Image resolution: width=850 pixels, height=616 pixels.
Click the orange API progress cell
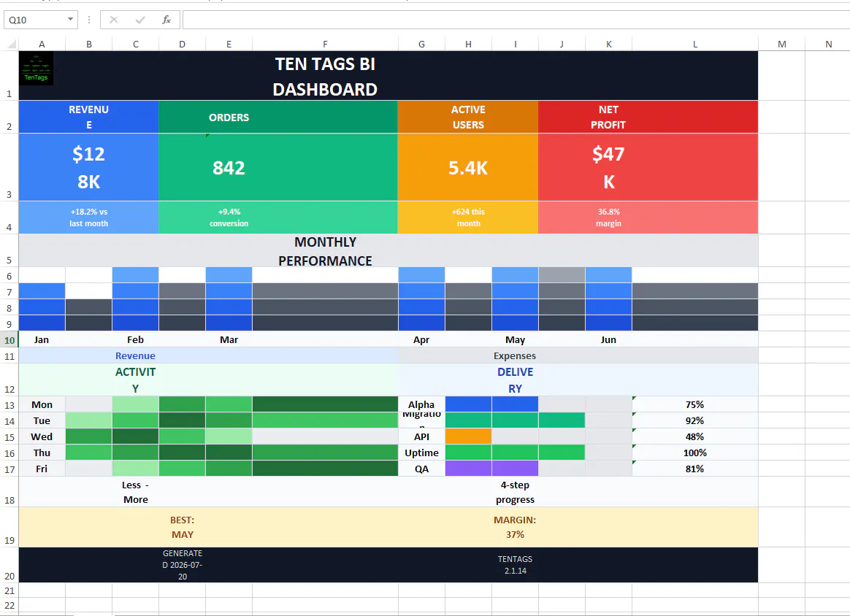pos(468,436)
